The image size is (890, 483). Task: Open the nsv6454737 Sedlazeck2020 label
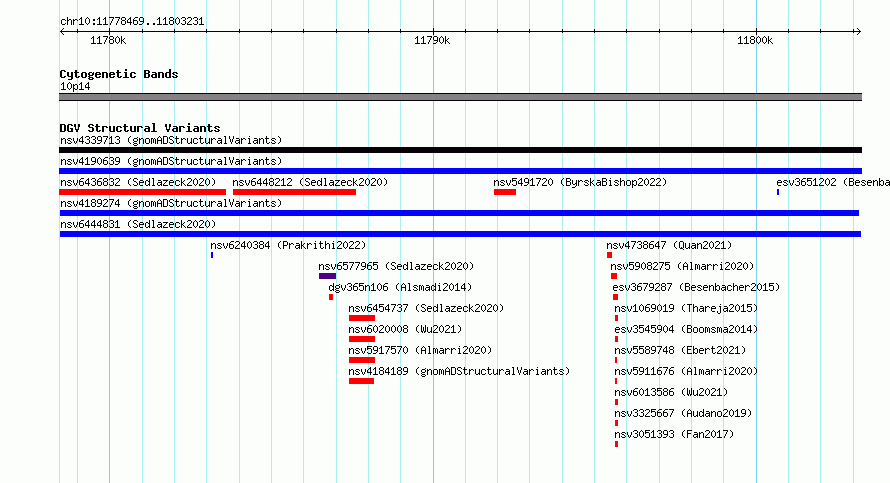pyautogui.click(x=426, y=308)
